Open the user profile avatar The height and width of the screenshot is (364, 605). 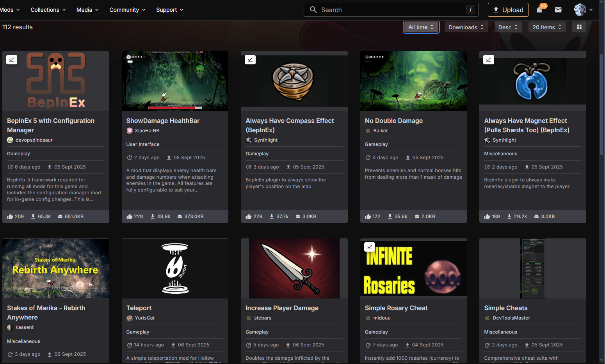(x=580, y=10)
